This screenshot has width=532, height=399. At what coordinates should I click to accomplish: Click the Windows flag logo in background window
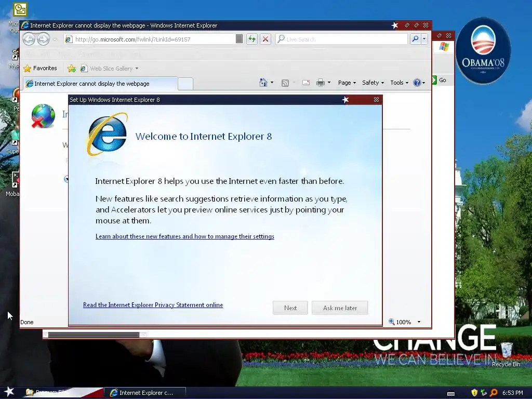tap(444, 47)
